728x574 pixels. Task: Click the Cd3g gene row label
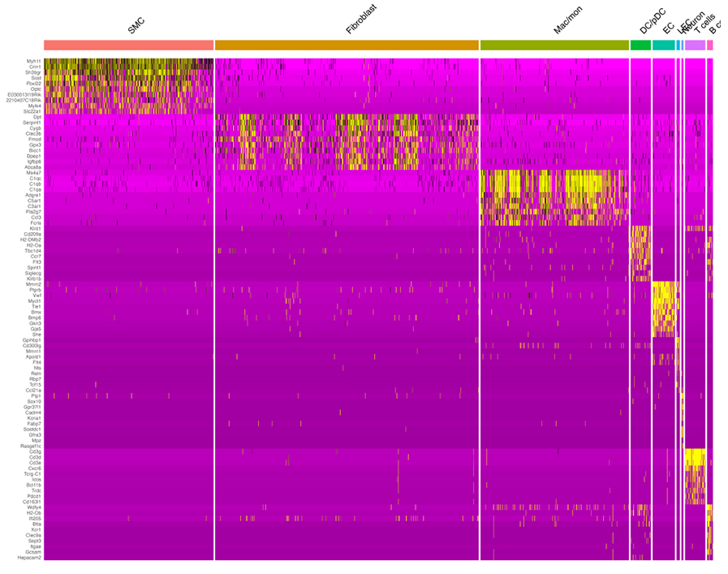[x=35, y=451]
